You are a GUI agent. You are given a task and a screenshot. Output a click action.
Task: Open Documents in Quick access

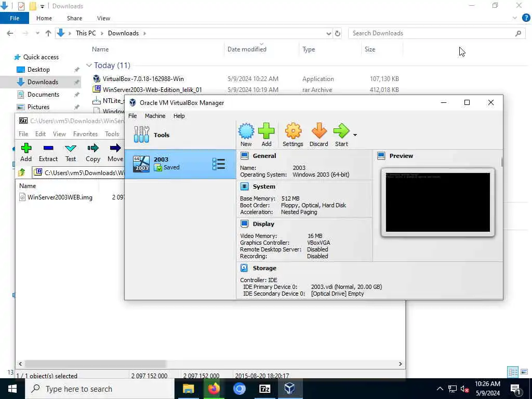(x=43, y=95)
